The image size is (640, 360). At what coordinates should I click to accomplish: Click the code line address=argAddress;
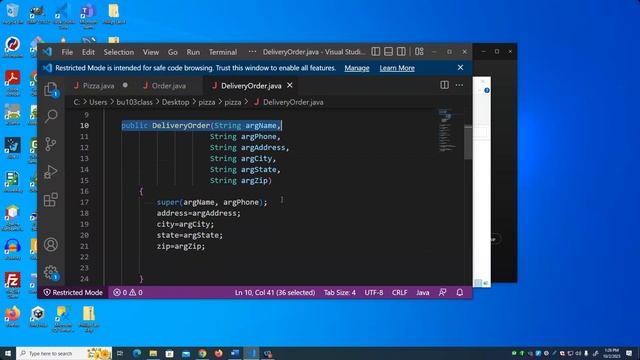199,213
